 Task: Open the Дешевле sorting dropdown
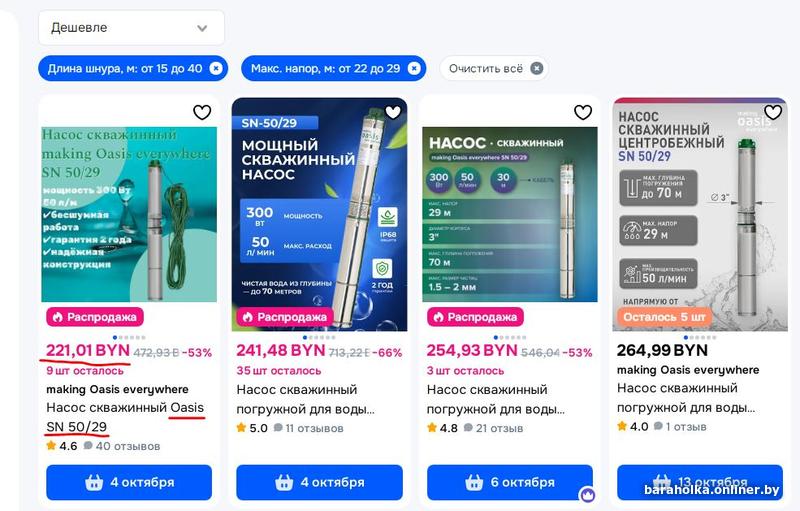point(131,28)
